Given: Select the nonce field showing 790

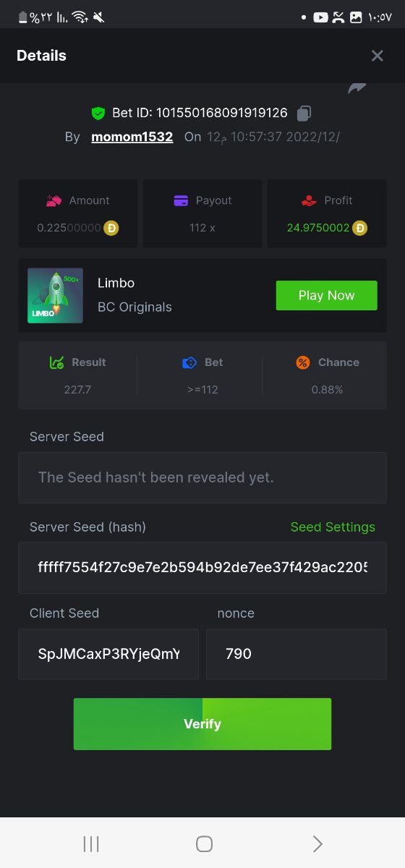Looking at the screenshot, I should coord(297,654).
